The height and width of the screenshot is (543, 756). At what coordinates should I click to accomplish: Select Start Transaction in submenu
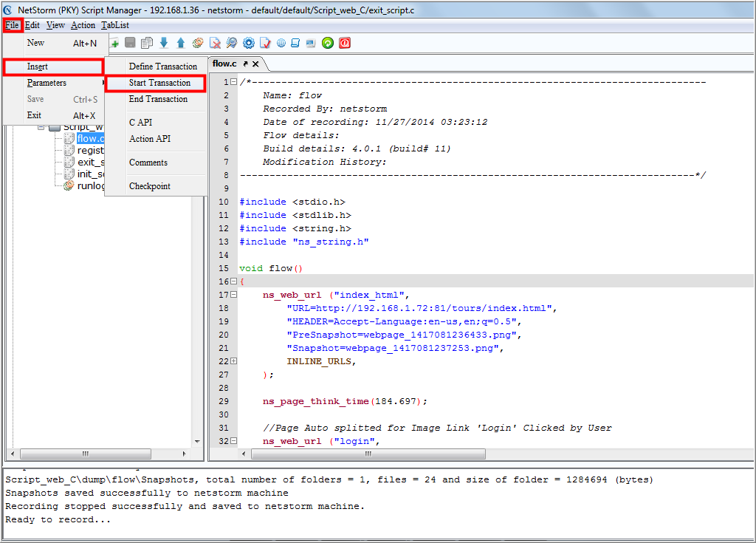(x=156, y=83)
